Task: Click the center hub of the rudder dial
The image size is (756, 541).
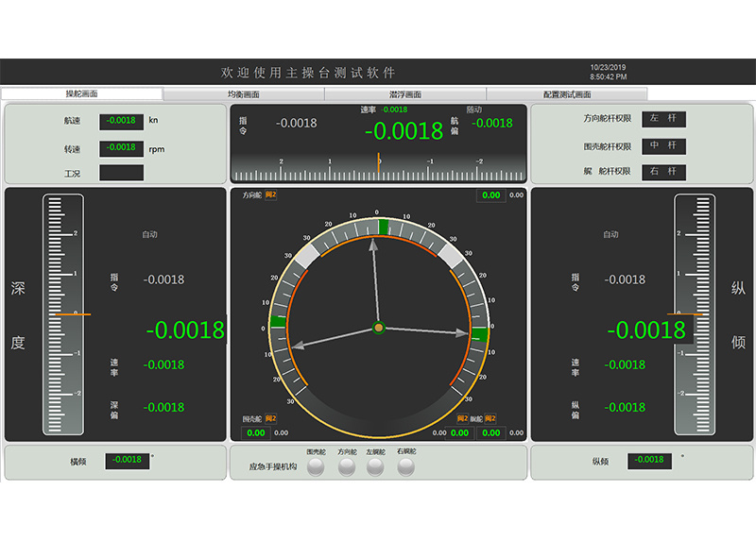Action: 378,328
